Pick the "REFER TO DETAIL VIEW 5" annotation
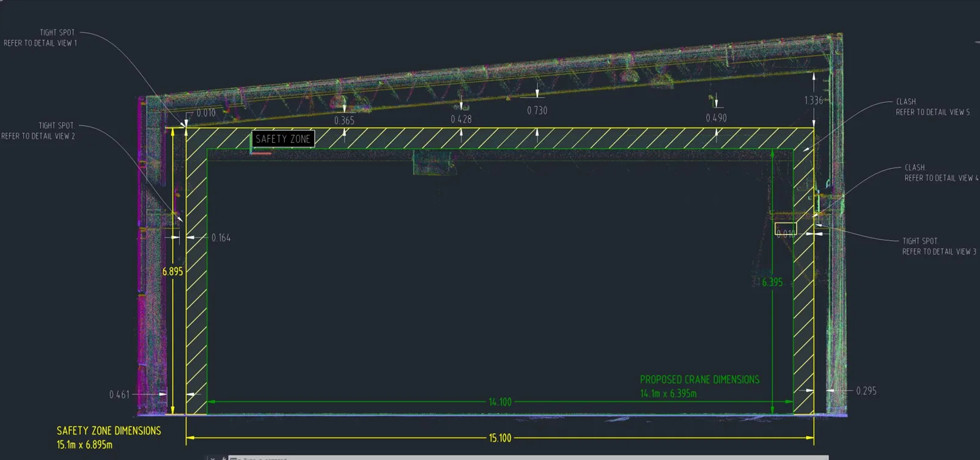980x460 pixels. point(932,112)
